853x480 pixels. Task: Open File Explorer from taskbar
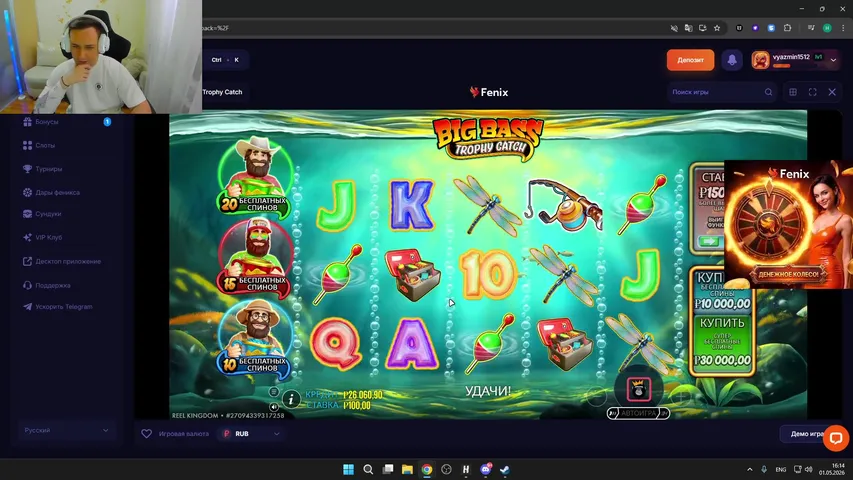pyautogui.click(x=407, y=469)
